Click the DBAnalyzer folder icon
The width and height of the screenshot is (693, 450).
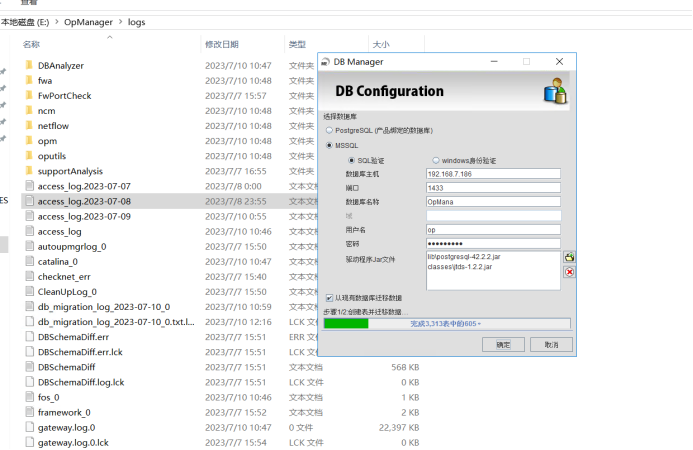point(29,65)
